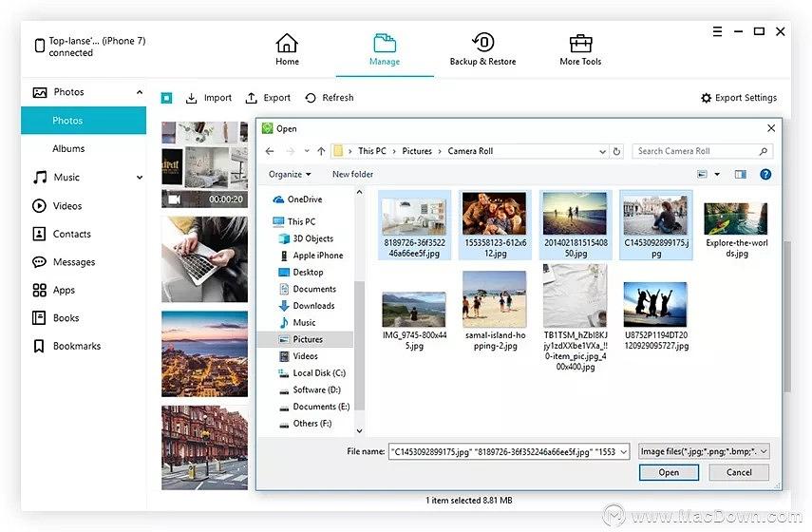Select Photos sub-item in sidebar

84,121
